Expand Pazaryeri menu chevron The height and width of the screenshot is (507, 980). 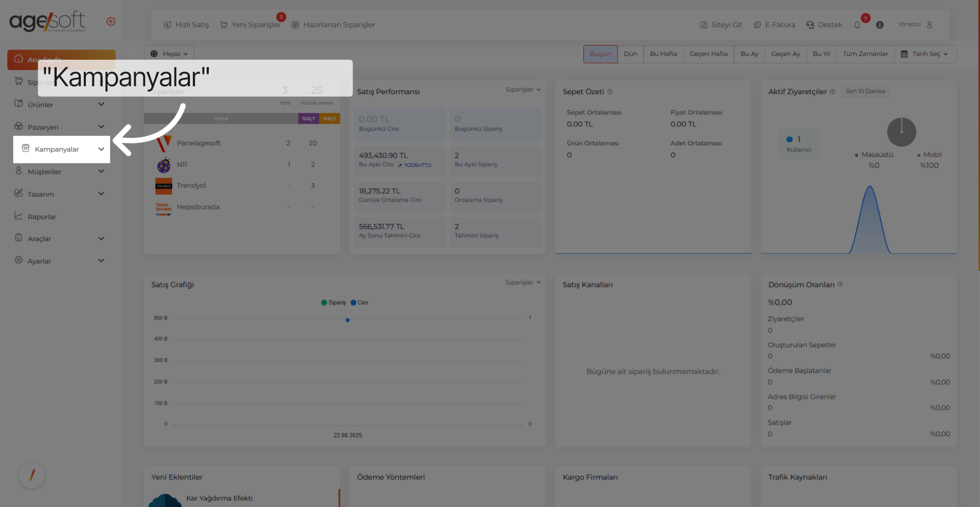point(101,126)
